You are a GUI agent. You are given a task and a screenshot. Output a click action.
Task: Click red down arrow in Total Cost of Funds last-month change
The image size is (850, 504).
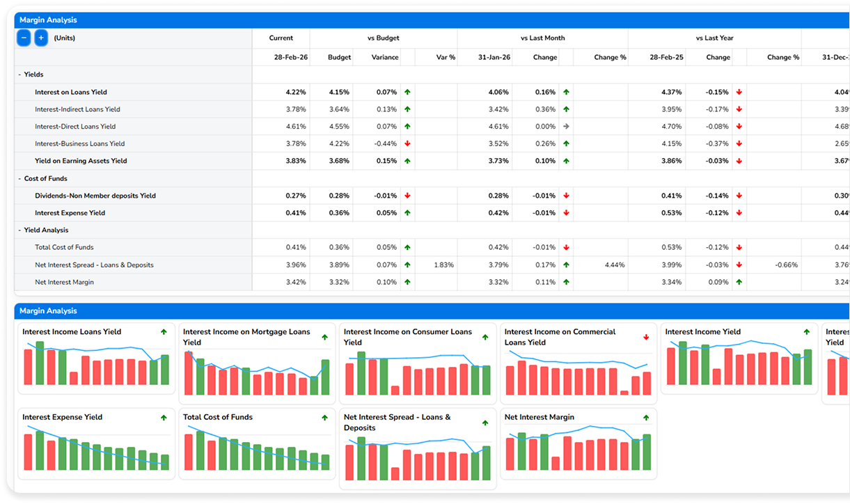(x=566, y=248)
